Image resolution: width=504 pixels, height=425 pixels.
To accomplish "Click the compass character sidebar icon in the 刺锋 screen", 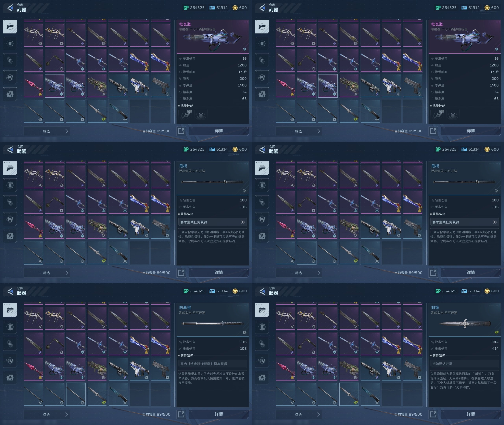I will [x=262, y=377].
